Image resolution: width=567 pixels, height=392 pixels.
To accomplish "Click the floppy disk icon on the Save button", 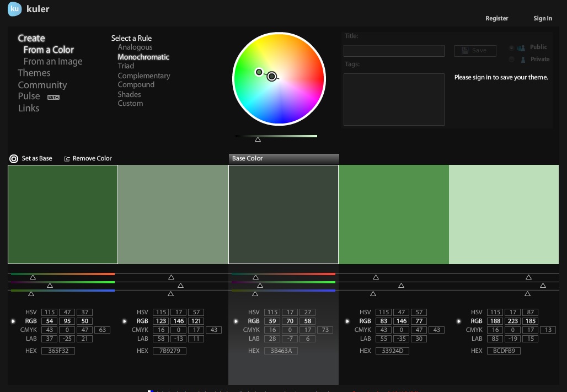I will pyautogui.click(x=464, y=50).
